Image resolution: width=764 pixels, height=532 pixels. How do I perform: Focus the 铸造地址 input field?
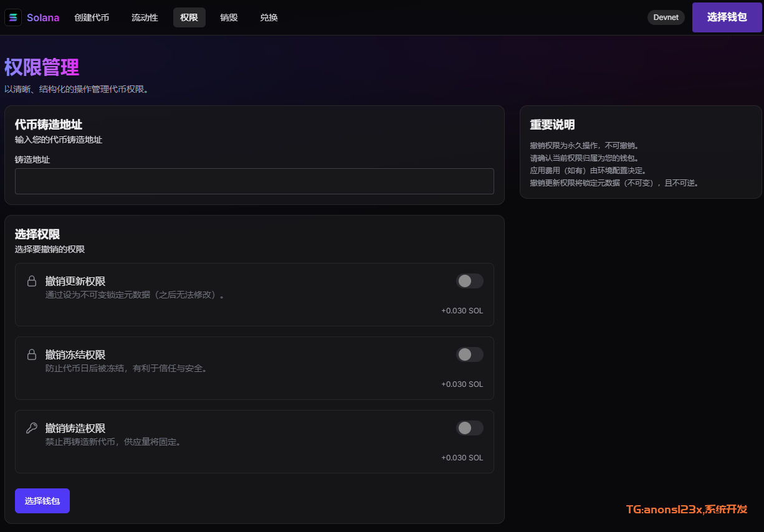[254, 181]
